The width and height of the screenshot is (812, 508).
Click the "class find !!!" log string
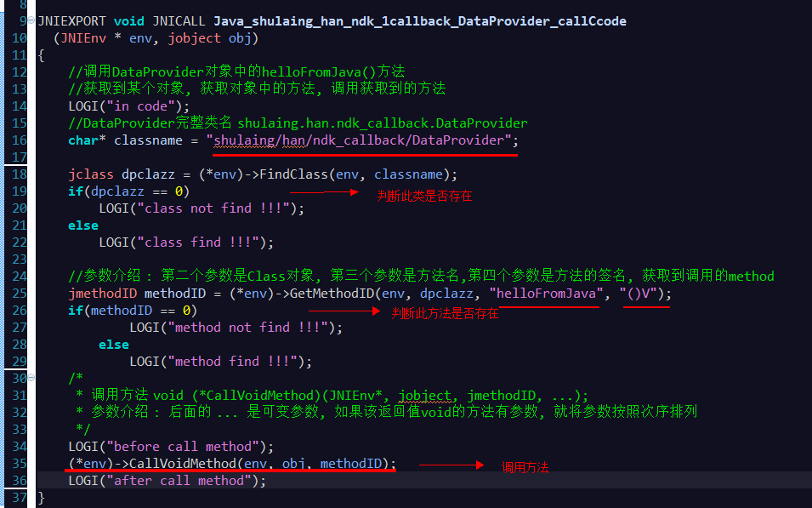coord(198,243)
